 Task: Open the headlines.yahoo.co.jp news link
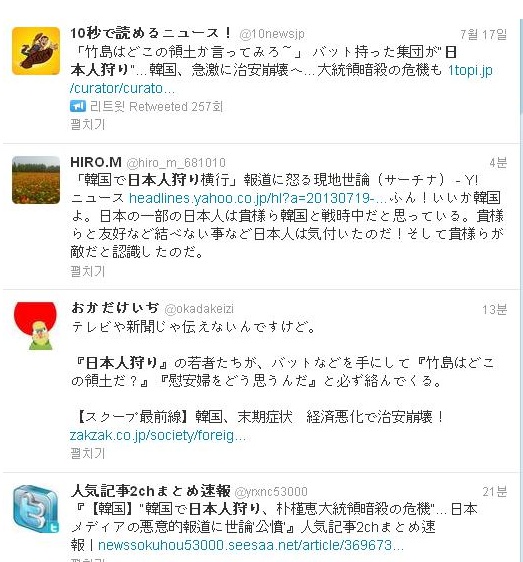[258, 198]
